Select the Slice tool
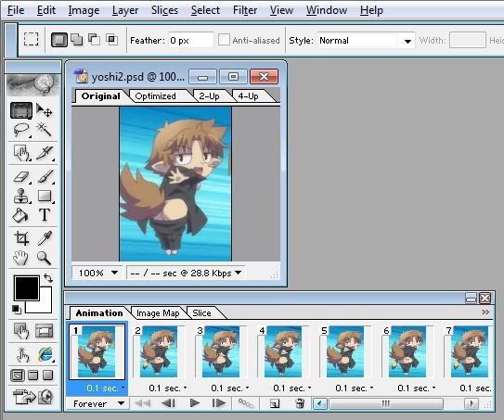The height and width of the screenshot is (420, 504). [45, 153]
